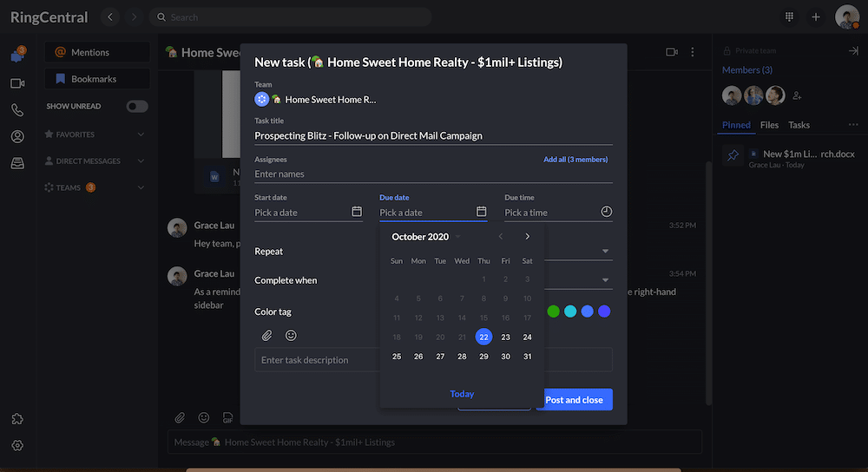Switch to the Files tab
This screenshot has width=868, height=472.
point(769,125)
